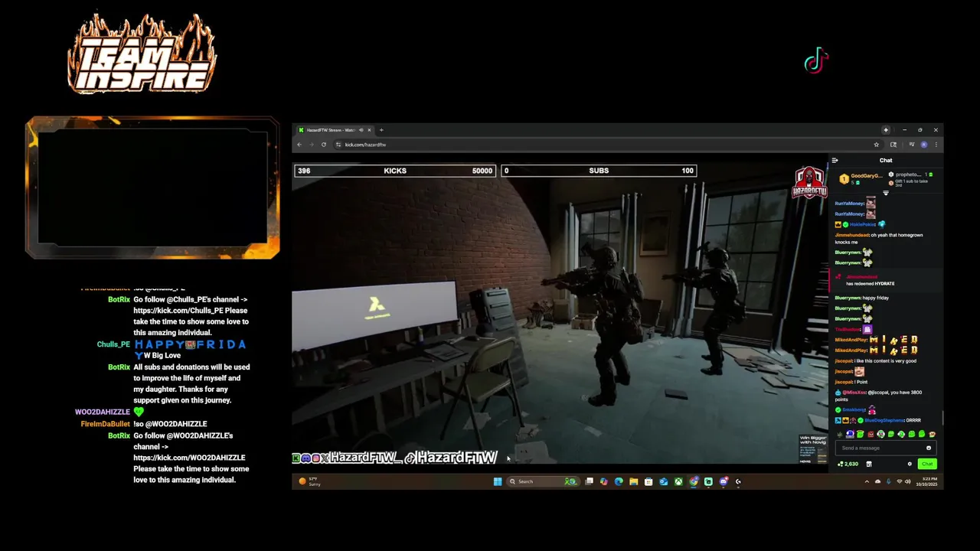Image resolution: width=980 pixels, height=551 pixels.
Task: Expand the gift leaderboard chevron
Action: pos(886,193)
